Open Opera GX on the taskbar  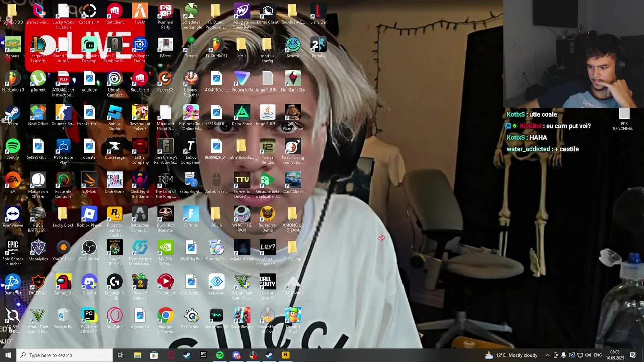(171, 355)
